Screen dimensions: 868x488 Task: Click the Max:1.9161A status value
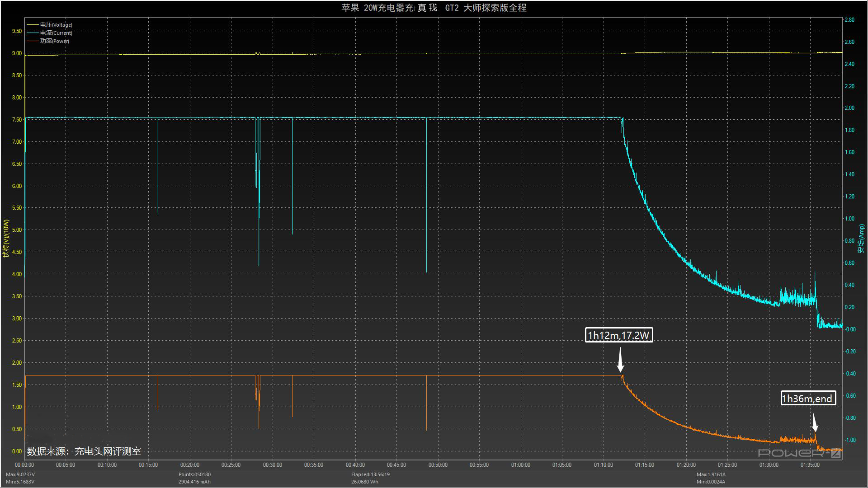click(x=711, y=474)
